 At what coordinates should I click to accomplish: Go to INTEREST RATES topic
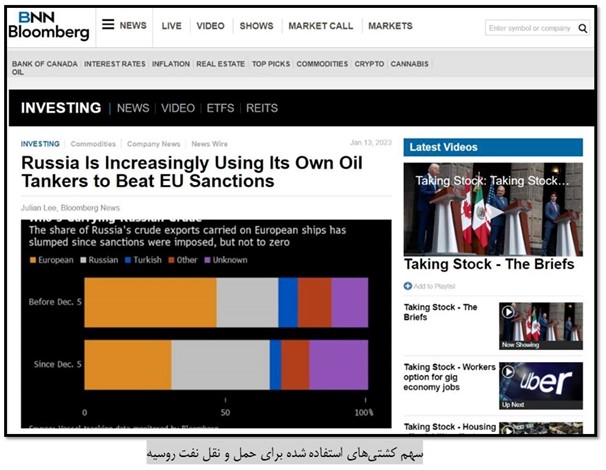tap(115, 64)
